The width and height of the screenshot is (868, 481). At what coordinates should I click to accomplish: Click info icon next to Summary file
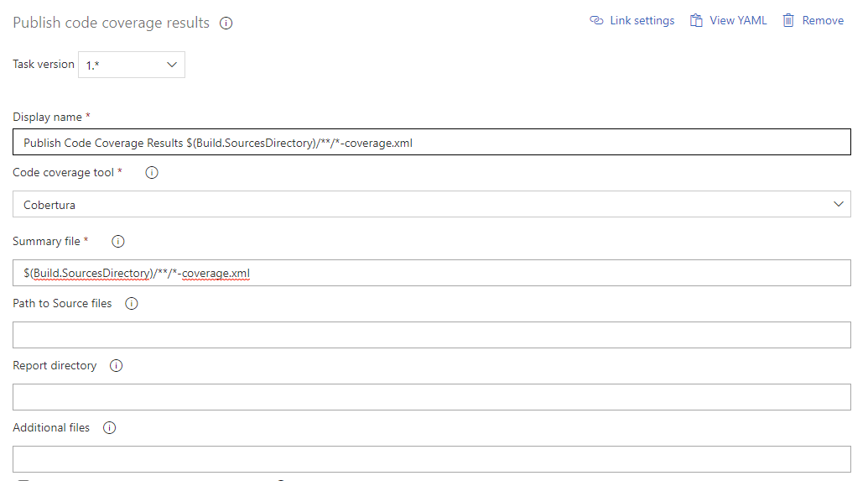click(118, 242)
